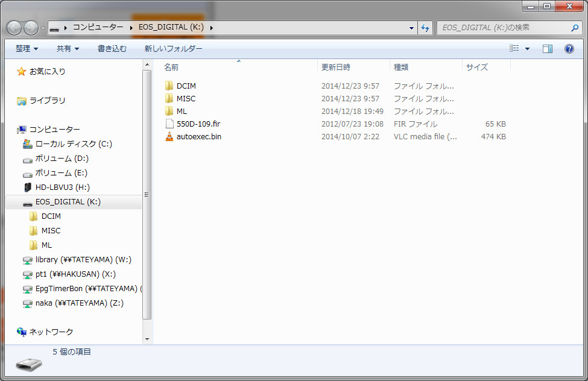Click the DCIM folder icon in file list
588x381 pixels.
169,86
